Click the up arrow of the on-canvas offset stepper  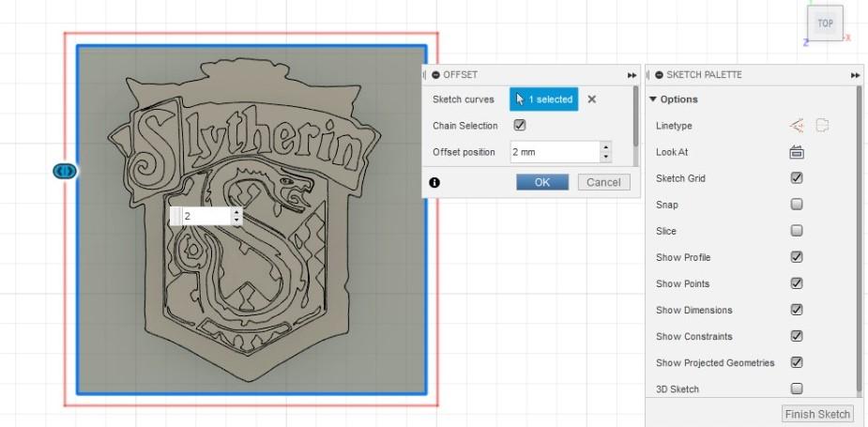(x=237, y=211)
